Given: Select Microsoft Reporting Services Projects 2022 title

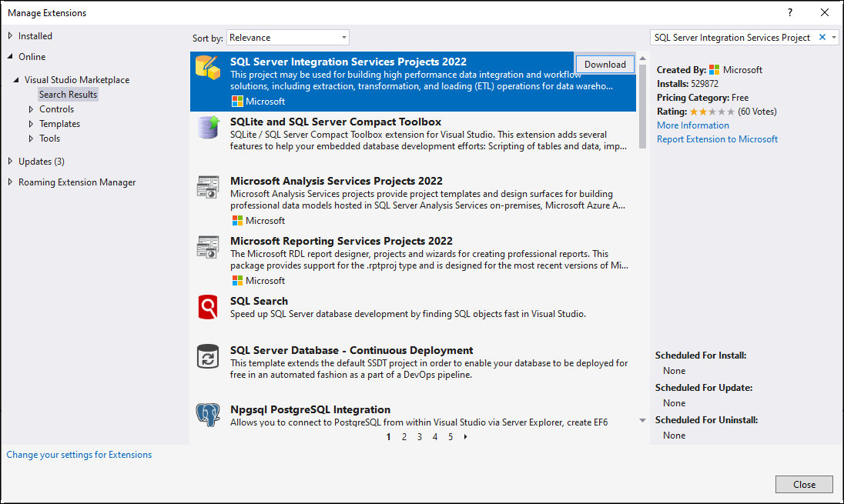Looking at the screenshot, I should pyautogui.click(x=341, y=241).
